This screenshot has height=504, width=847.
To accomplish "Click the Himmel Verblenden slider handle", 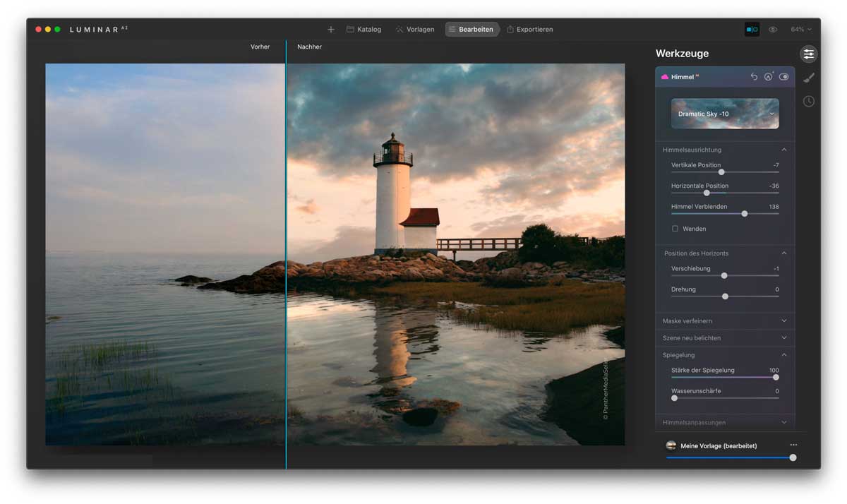I will tap(744, 213).
